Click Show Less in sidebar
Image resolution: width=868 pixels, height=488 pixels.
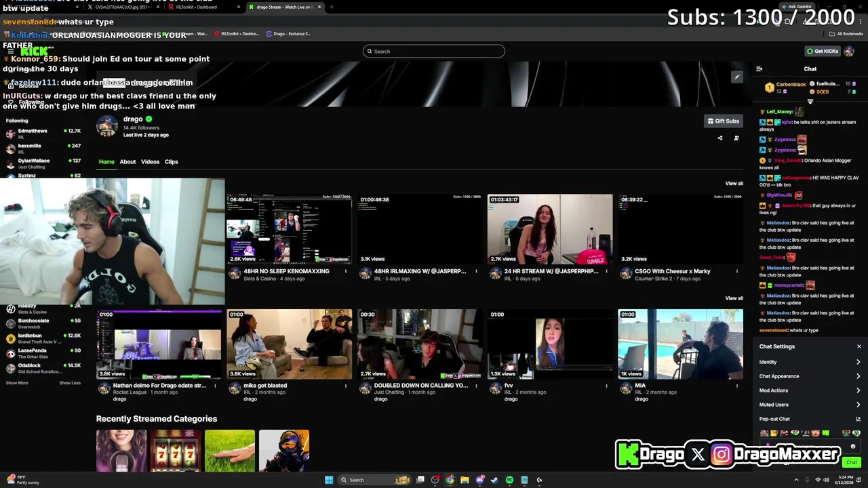70,383
